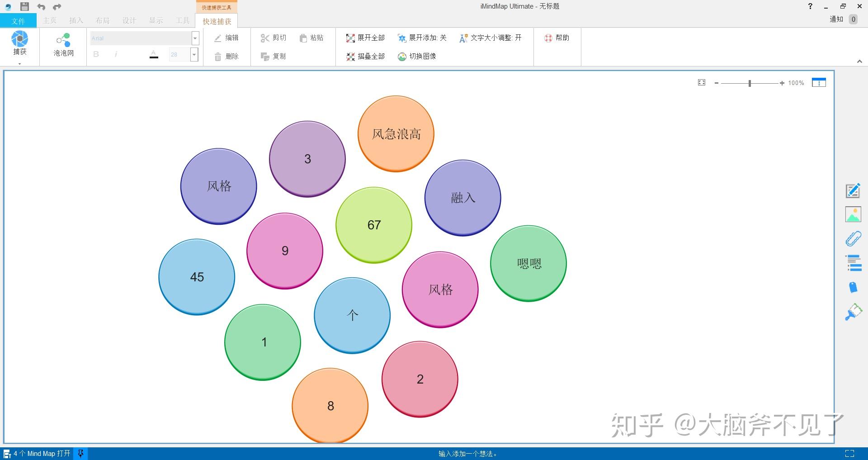Click the image panel icon on right sidebar
The image size is (868, 460).
coord(854,215)
